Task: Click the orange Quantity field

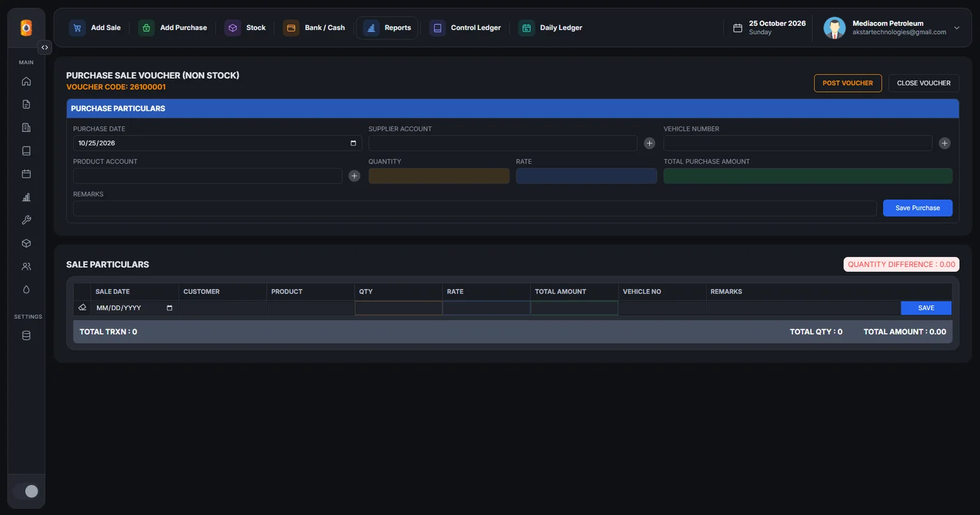Action: (439, 176)
